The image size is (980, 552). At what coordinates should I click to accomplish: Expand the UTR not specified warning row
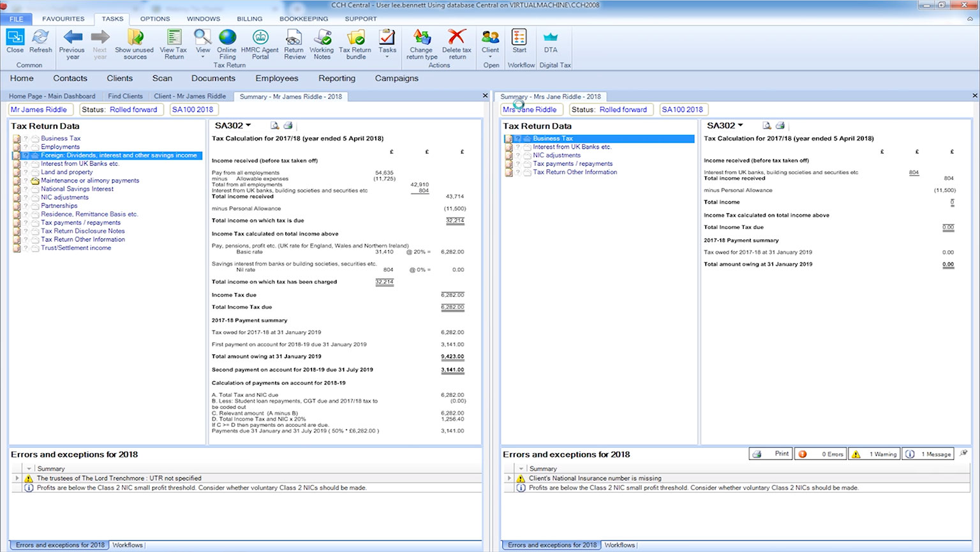[17, 478]
